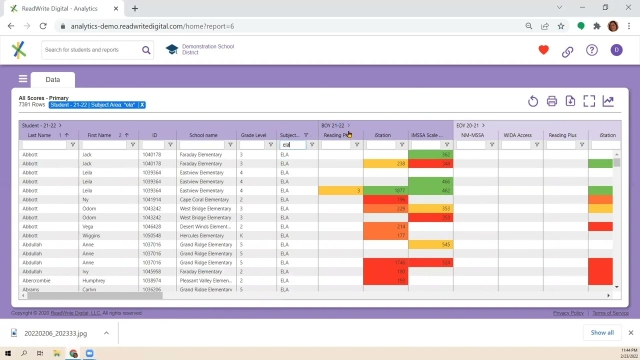Expand the Student - 21-22 column group
The height and width of the screenshot is (360, 640).
60,125
